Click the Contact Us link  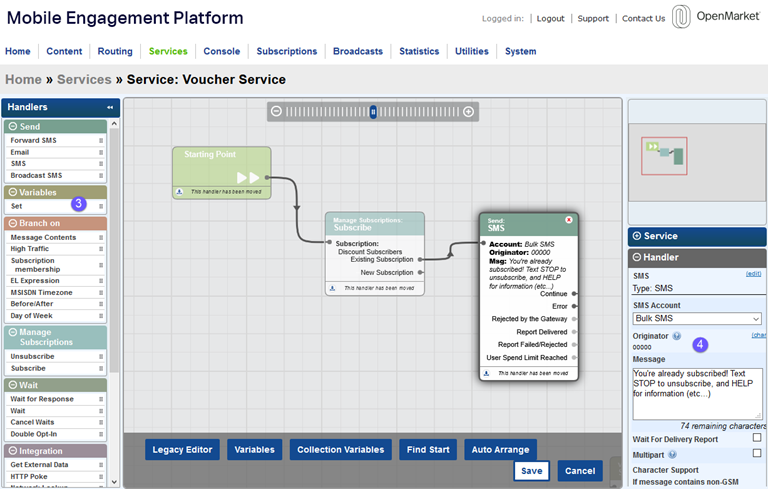click(644, 19)
